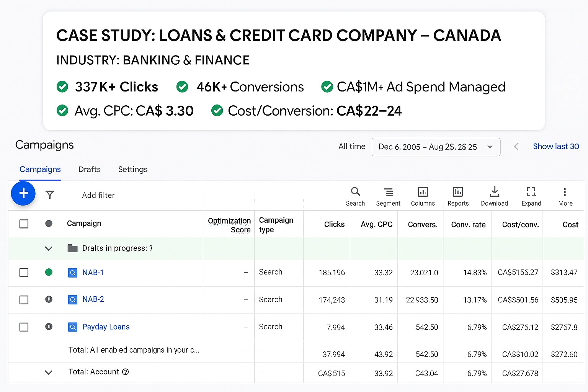This screenshot has height=392, width=588.
Task: Click the 174,243 clicks cell
Action: click(x=332, y=300)
